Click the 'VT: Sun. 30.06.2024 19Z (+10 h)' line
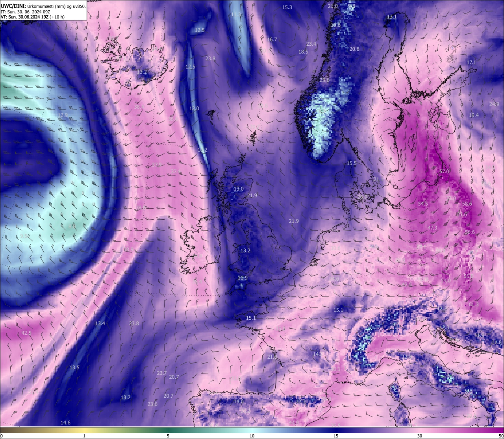Image resolution: width=504 pixels, height=439 pixels. pyautogui.click(x=32, y=17)
